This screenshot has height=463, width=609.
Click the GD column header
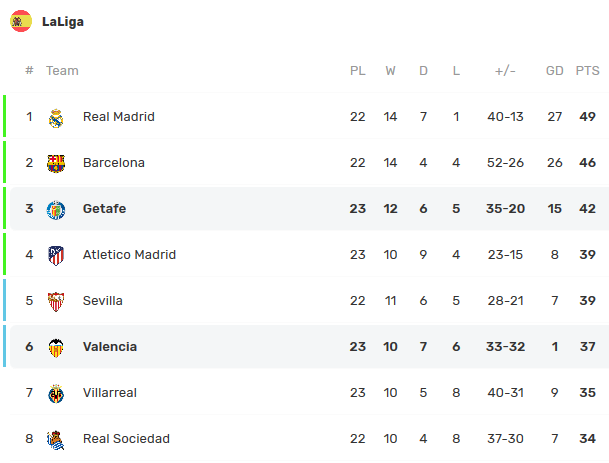tap(554, 71)
